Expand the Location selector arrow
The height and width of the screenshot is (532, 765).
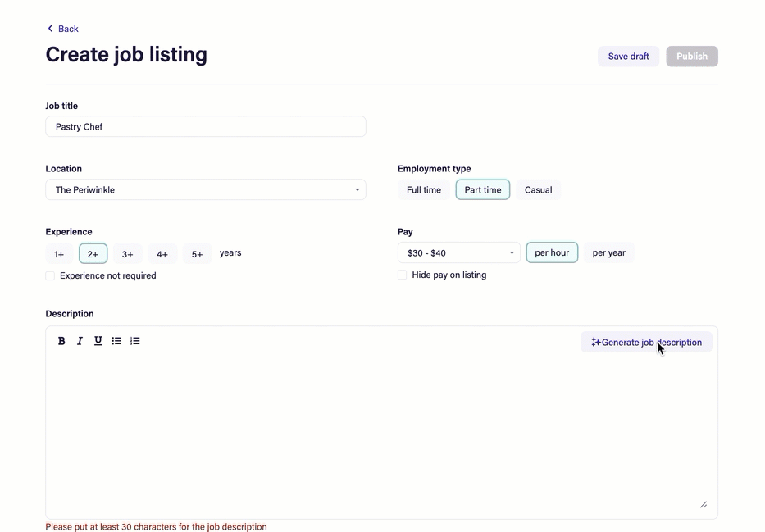tap(357, 189)
